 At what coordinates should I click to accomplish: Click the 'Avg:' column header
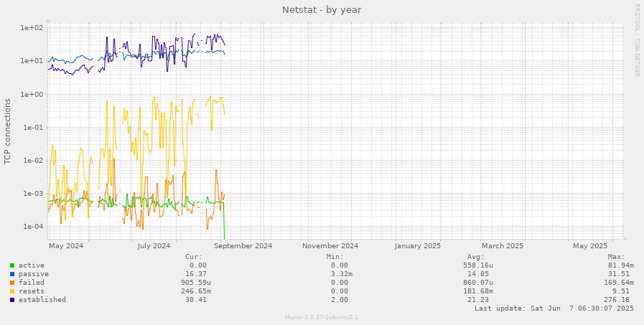coord(476,257)
